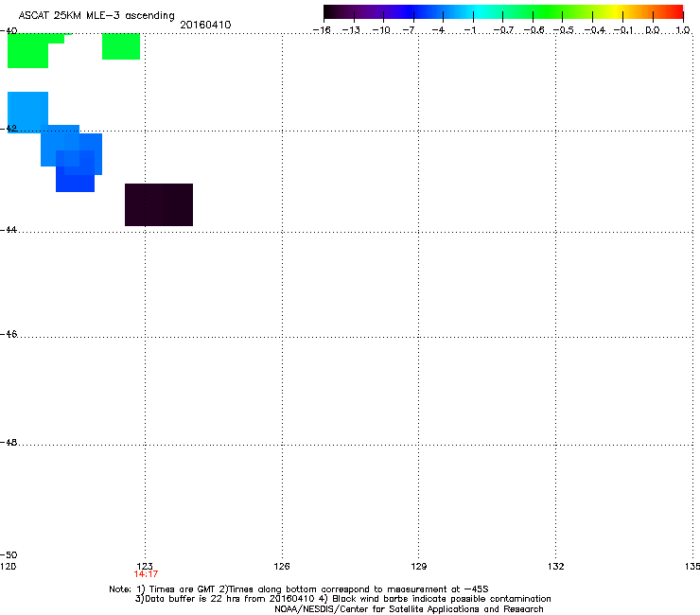Image resolution: width=700 pixels, height=615 pixels.
Task: Click the color bar label -16
Action: pyautogui.click(x=322, y=30)
